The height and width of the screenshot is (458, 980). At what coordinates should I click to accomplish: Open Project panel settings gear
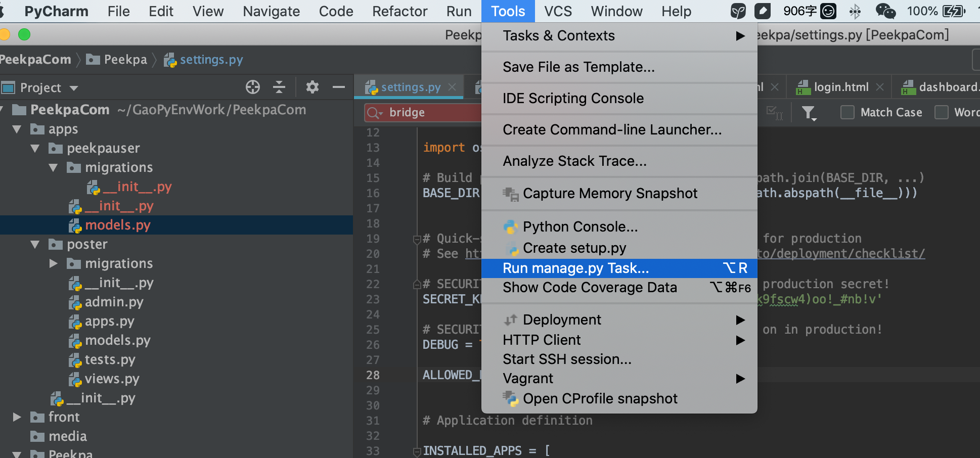pyautogui.click(x=313, y=87)
